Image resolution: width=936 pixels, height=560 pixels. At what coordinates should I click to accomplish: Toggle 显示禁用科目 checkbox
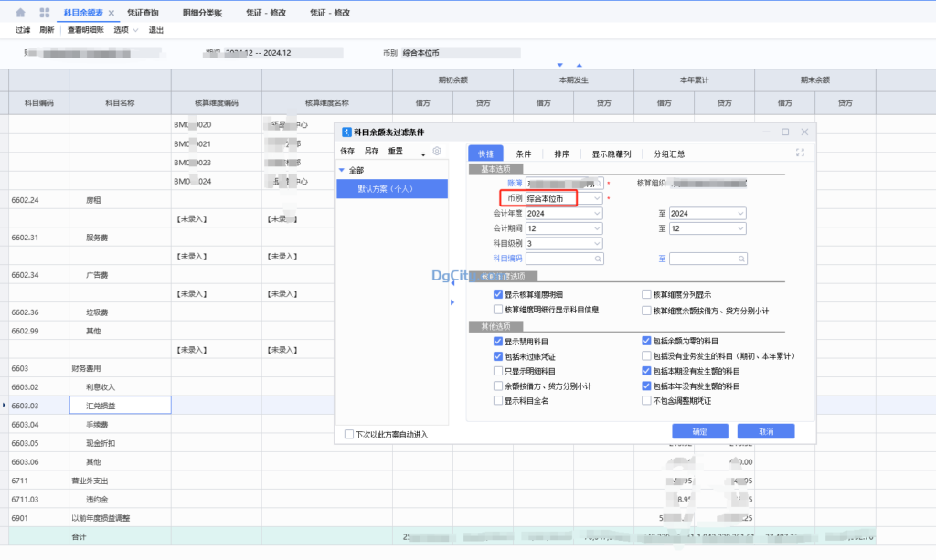tap(498, 341)
